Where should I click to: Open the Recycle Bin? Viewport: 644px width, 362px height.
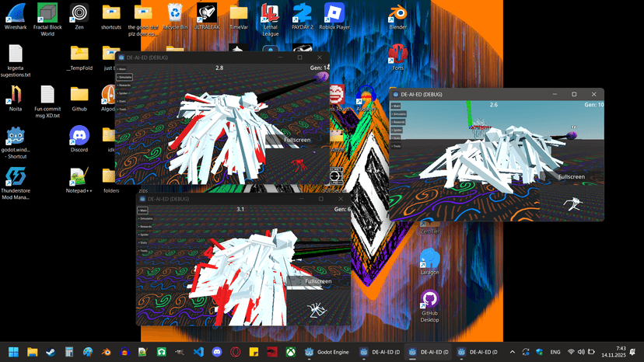click(175, 13)
